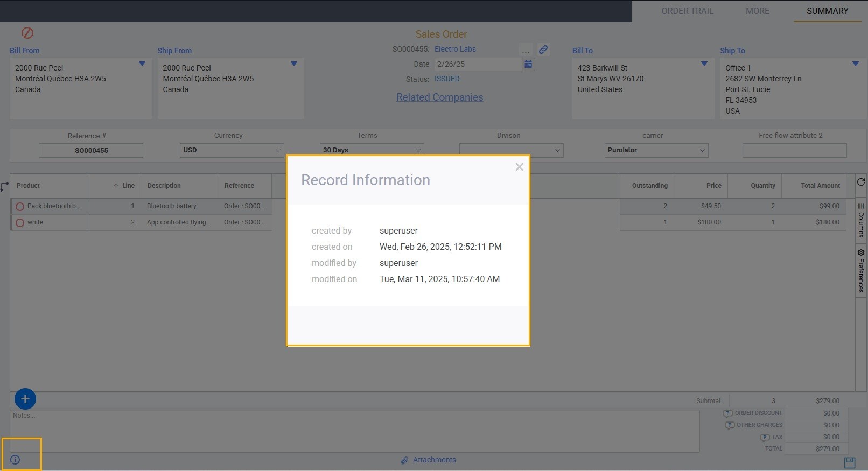Open the ellipsis menu beside Electro Labs
Viewport: 868px width, 471px height.
tap(526, 50)
